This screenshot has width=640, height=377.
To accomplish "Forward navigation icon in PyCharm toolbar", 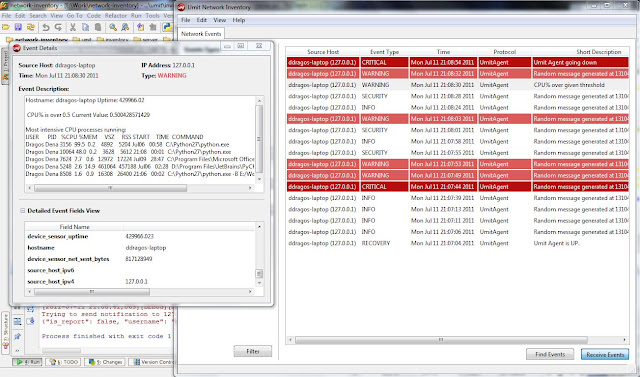I will tap(153, 27).
